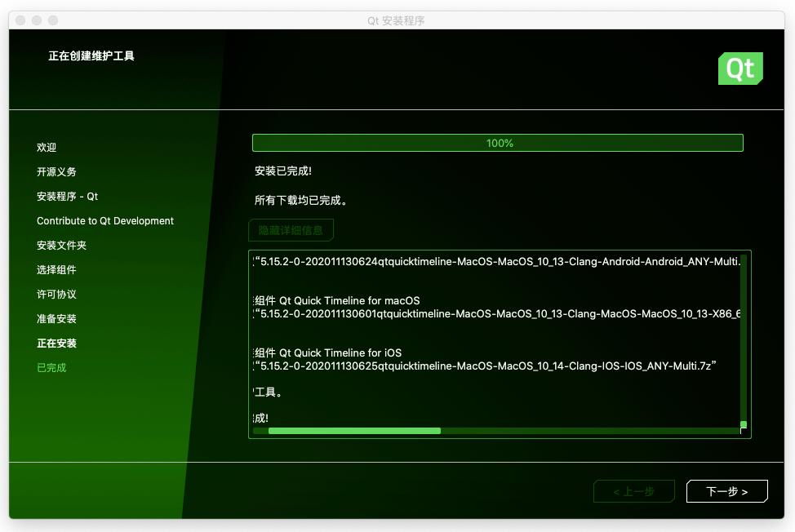Click the vertical scrollbar in details log
Screen dimensions: 795x532
click(744, 340)
